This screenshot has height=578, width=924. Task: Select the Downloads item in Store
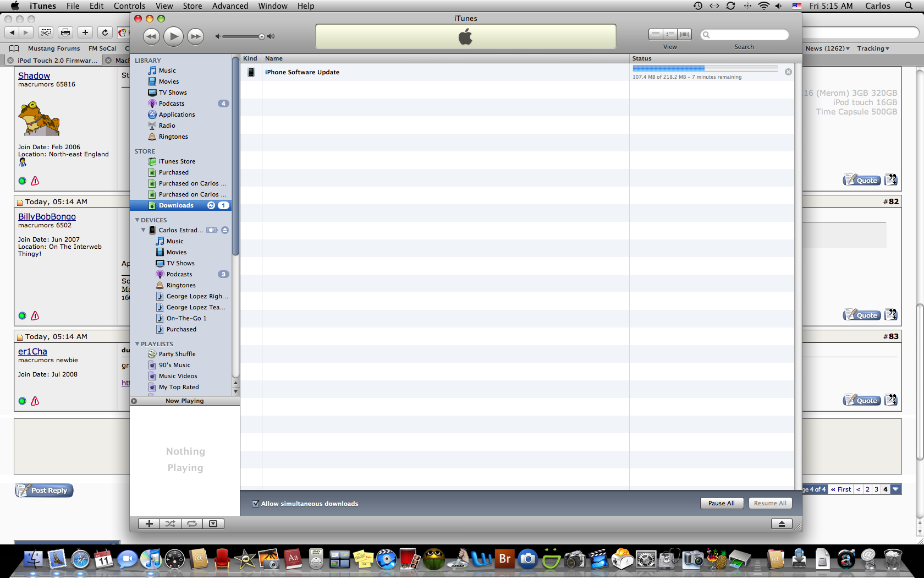(180, 205)
